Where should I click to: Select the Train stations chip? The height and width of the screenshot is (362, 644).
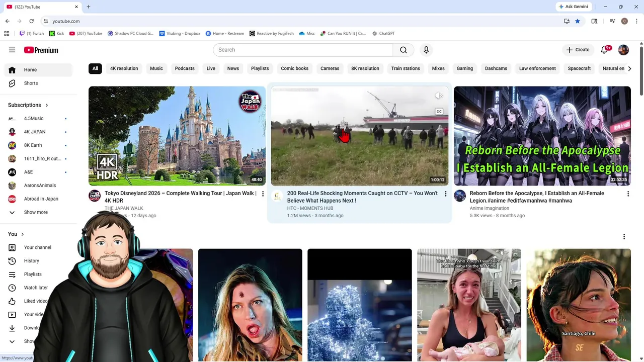(x=406, y=68)
